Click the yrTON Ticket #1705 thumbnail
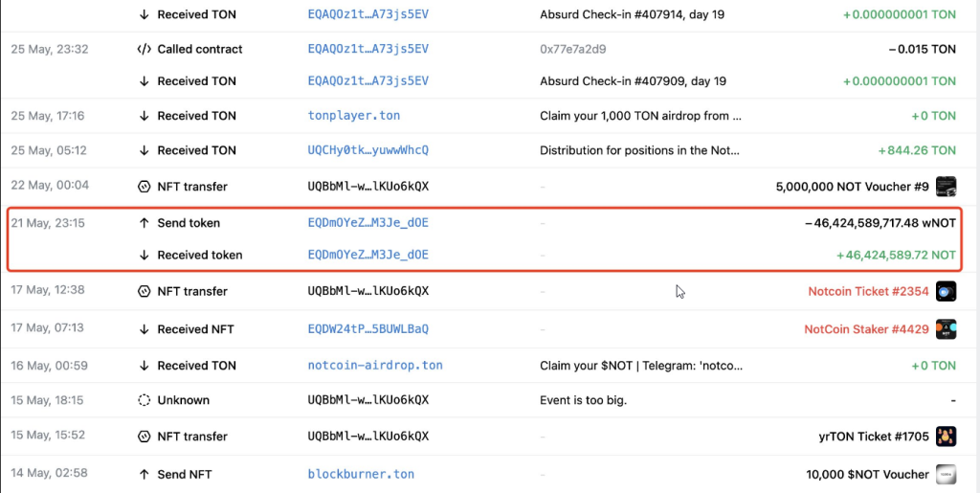980x493 pixels. [946, 437]
